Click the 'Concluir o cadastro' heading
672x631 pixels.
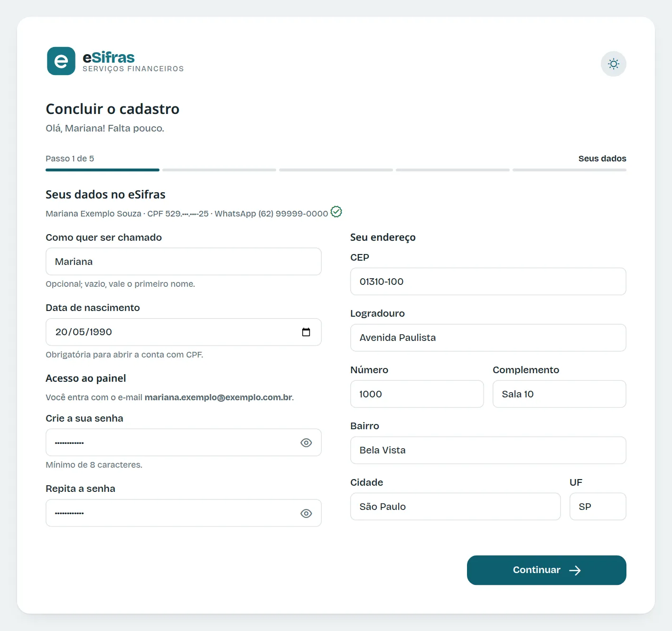pyautogui.click(x=112, y=109)
